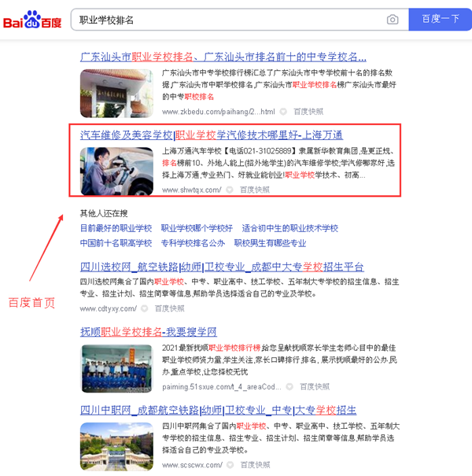This screenshot has height=476, width=472.
Task: Click icon beside www.shwtqx.com URL
Action: (x=230, y=190)
